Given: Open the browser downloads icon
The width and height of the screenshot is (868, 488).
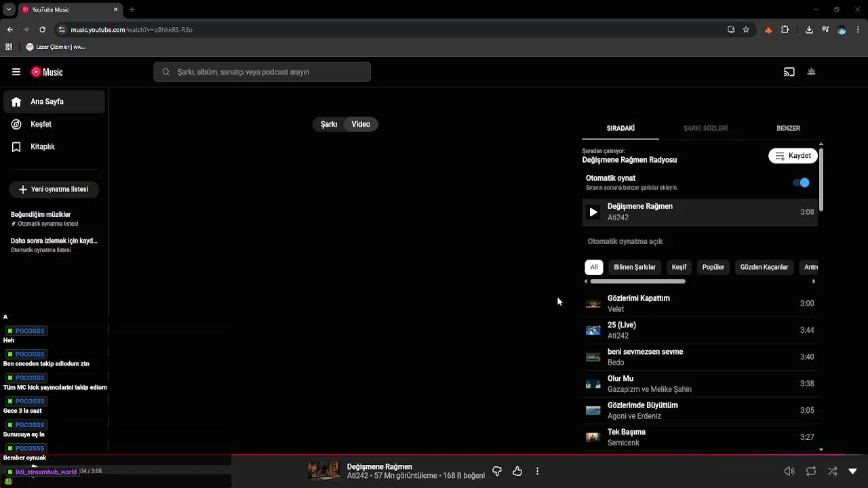Looking at the screenshot, I should pos(809,30).
